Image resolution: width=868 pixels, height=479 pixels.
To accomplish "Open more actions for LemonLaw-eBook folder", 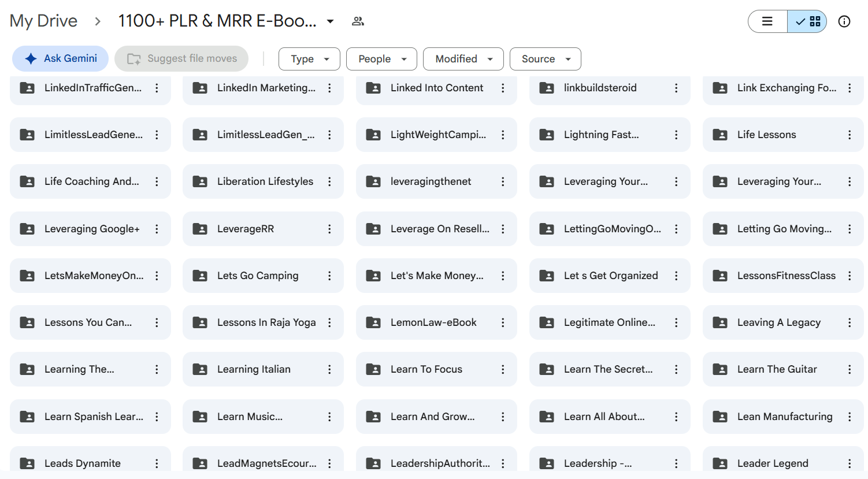I will click(x=503, y=322).
